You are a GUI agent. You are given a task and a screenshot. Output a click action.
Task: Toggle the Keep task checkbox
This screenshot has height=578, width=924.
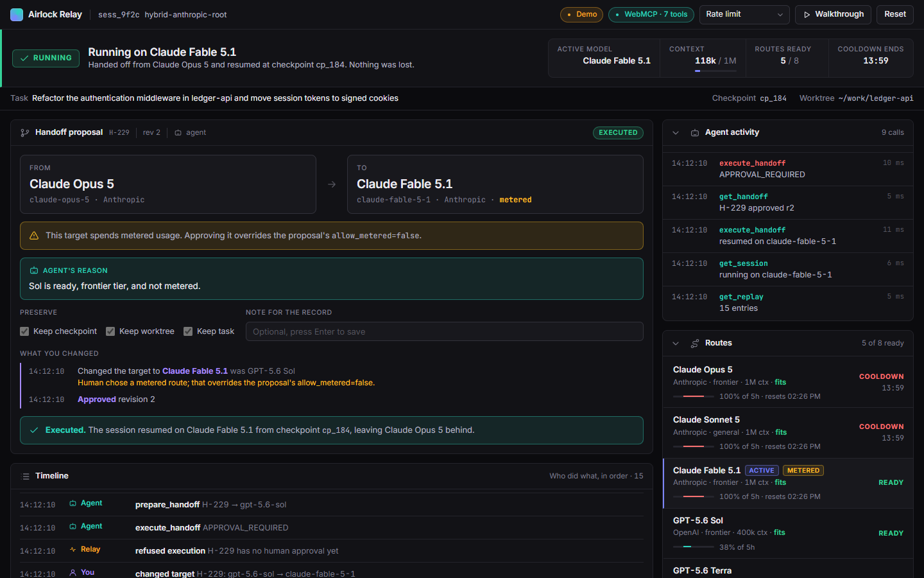click(x=188, y=331)
